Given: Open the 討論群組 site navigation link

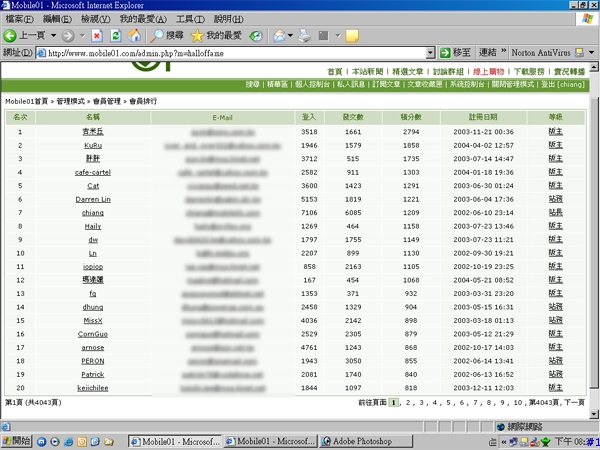Looking at the screenshot, I should pos(453,72).
